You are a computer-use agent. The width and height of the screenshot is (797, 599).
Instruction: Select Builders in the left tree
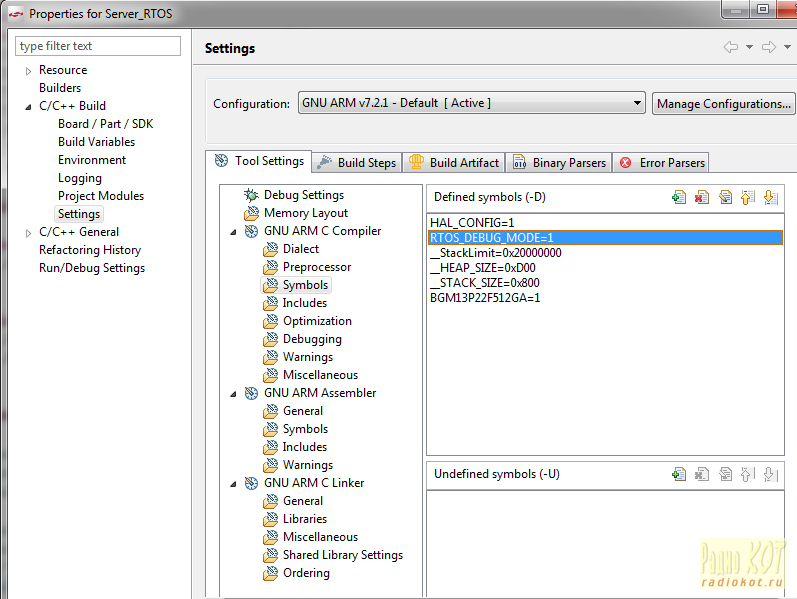click(60, 88)
